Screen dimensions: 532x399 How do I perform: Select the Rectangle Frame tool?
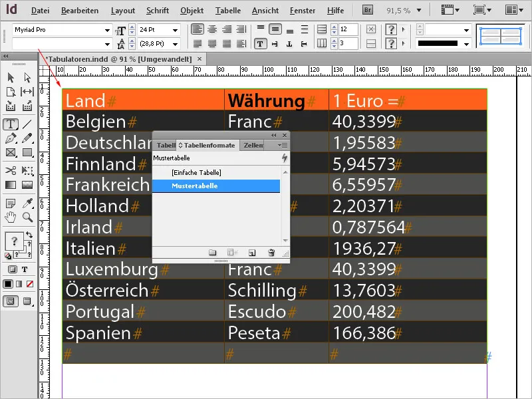[x=11, y=153]
